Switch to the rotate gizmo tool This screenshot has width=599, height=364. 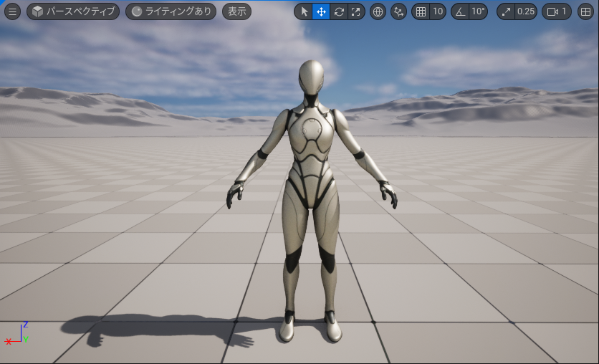click(x=339, y=11)
